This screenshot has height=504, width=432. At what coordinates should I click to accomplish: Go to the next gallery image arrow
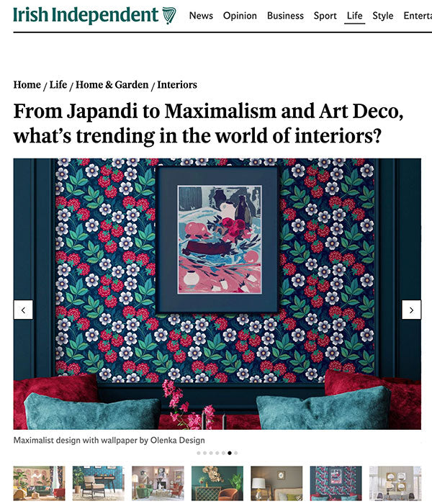pyautogui.click(x=411, y=310)
